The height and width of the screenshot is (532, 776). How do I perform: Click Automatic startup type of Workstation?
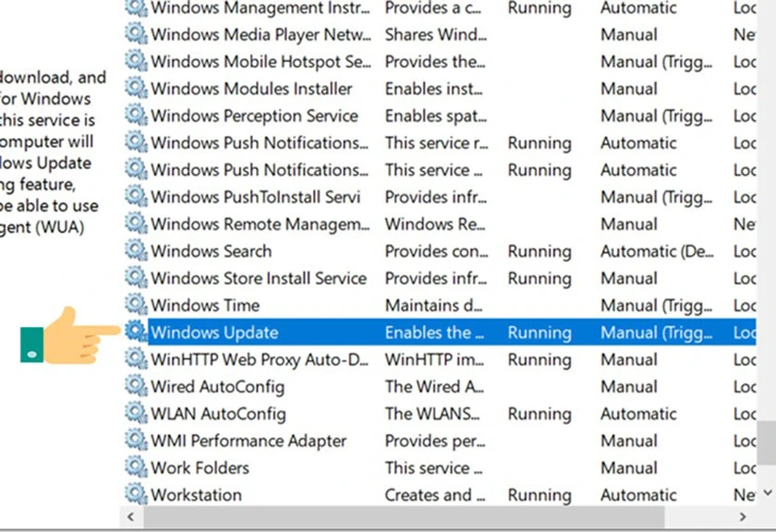pos(638,495)
